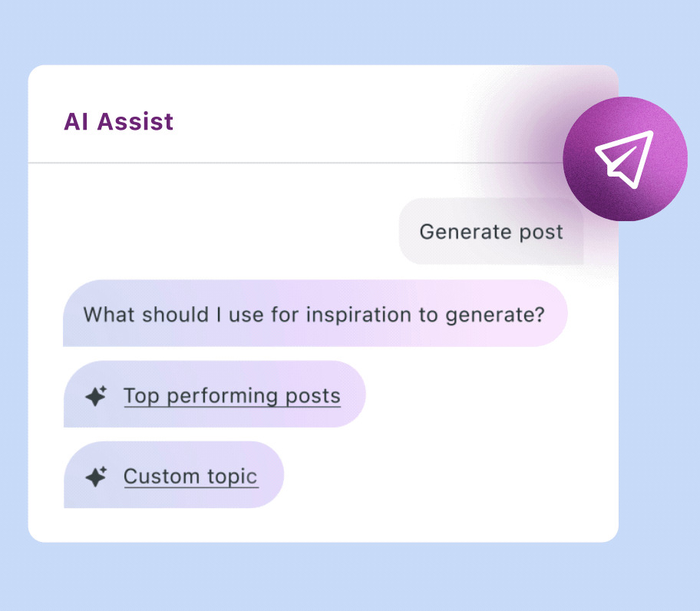The image size is (700, 611).
Task: Click the AI Assist header divider area
Action: point(322,162)
